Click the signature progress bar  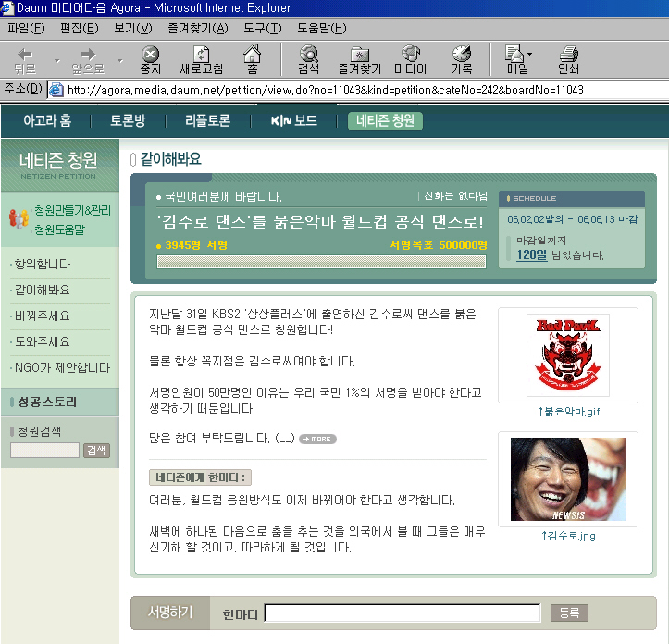tap(321, 262)
